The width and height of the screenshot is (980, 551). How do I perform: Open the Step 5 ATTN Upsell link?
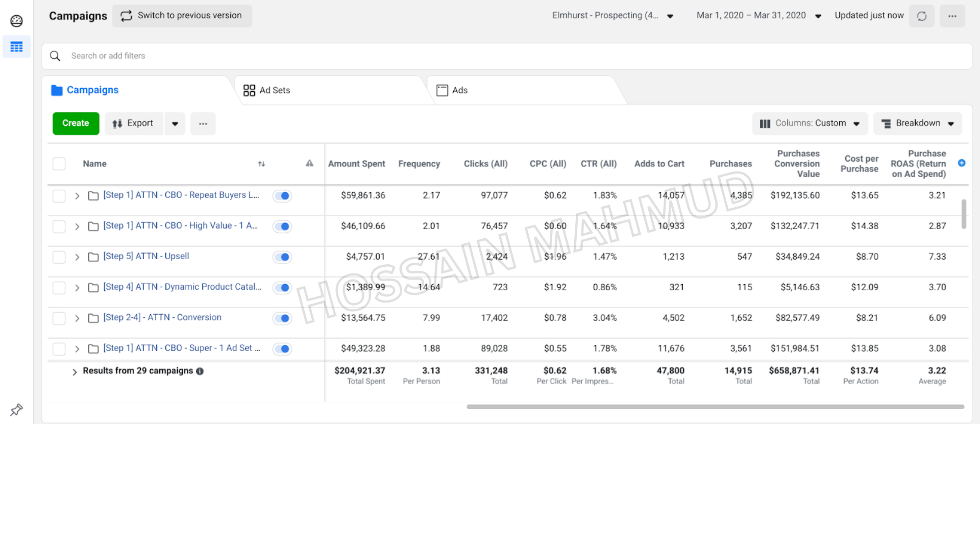[146, 256]
